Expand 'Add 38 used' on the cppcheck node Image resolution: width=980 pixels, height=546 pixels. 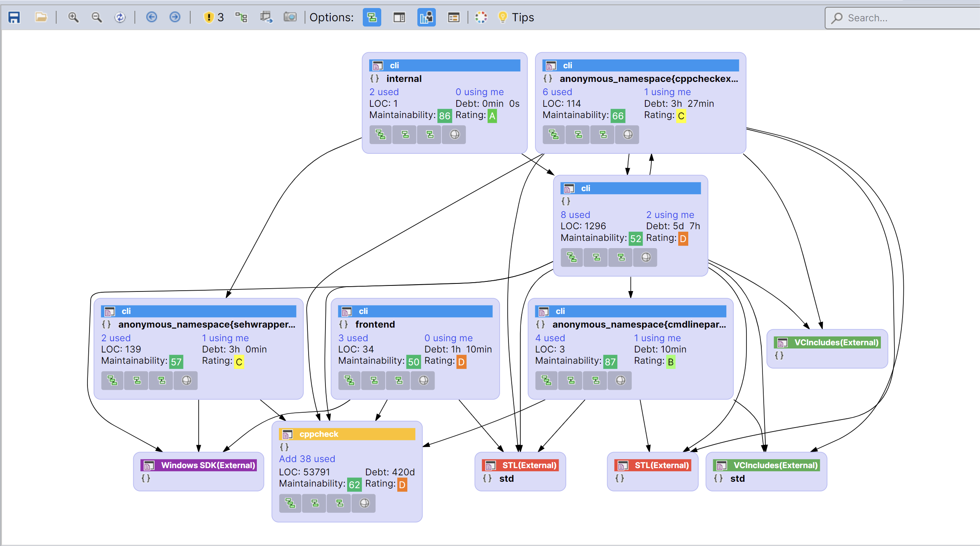click(307, 458)
